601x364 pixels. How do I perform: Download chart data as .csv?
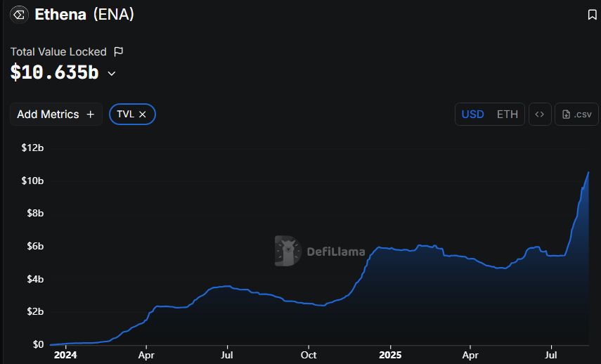(x=576, y=114)
